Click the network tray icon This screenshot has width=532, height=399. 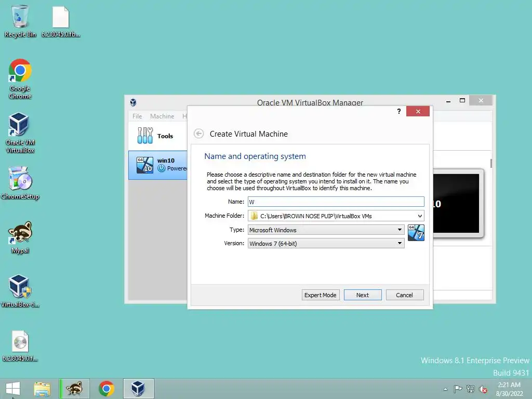471,389
